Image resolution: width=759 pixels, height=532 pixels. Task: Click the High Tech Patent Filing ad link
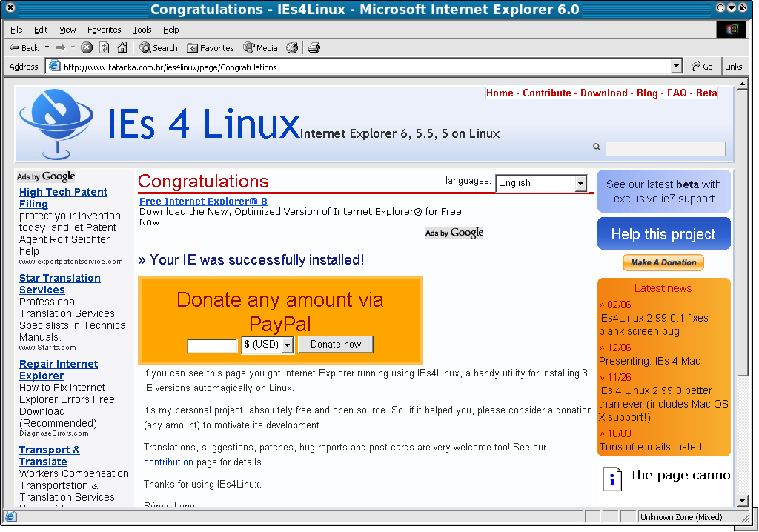coord(64,198)
